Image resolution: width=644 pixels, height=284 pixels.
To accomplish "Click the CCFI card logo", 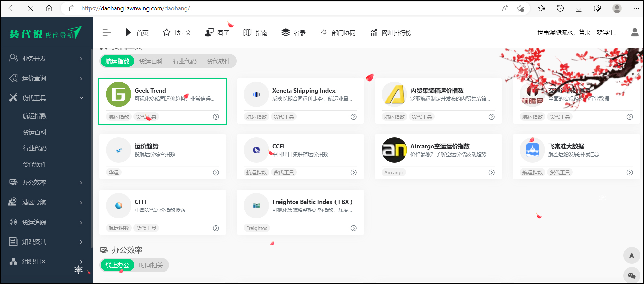I will click(256, 150).
